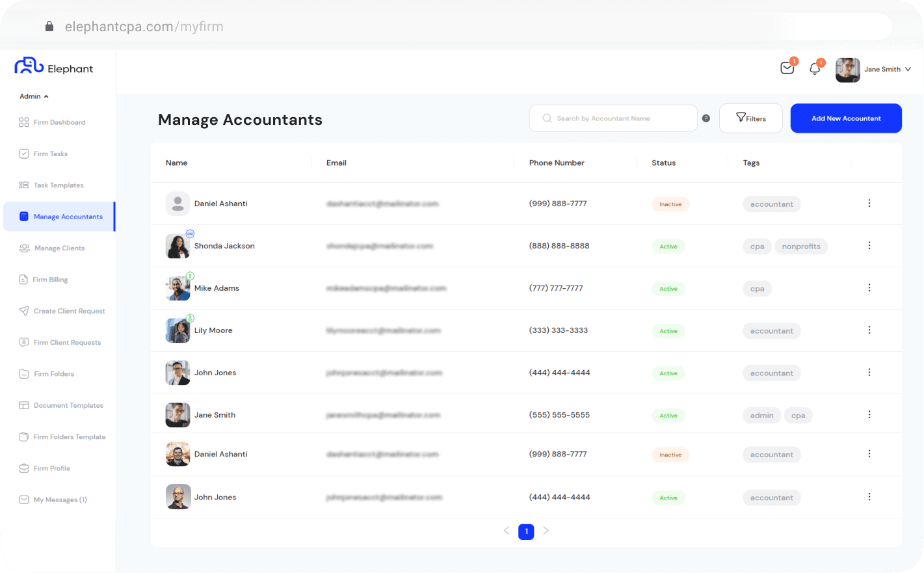Select the Document Templates icon
Screen dimensions: 924x573
(23, 405)
